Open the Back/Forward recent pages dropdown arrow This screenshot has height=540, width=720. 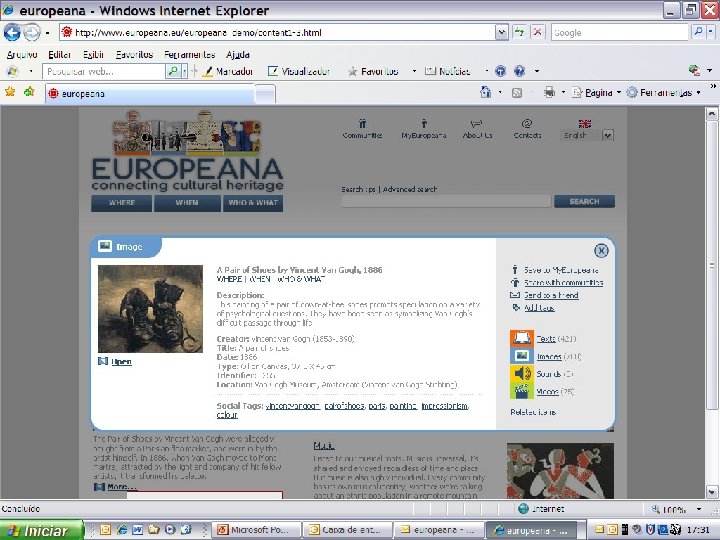point(47,33)
